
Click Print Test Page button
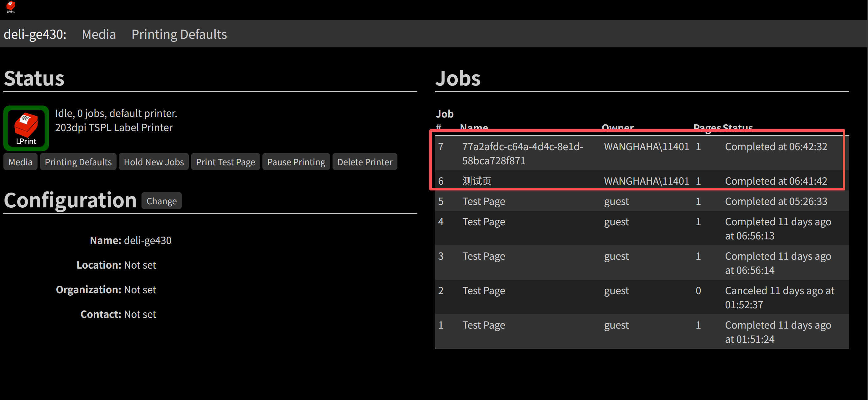click(x=225, y=162)
